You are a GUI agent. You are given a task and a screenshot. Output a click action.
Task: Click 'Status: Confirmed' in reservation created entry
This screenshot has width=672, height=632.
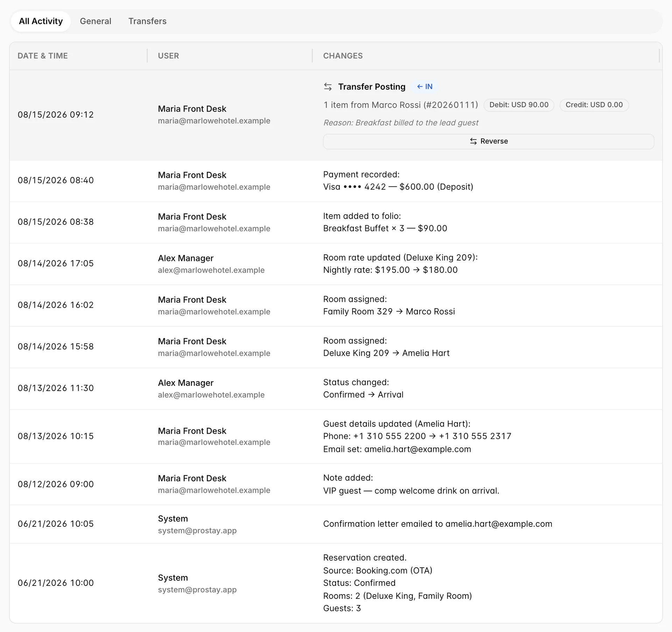tap(359, 583)
